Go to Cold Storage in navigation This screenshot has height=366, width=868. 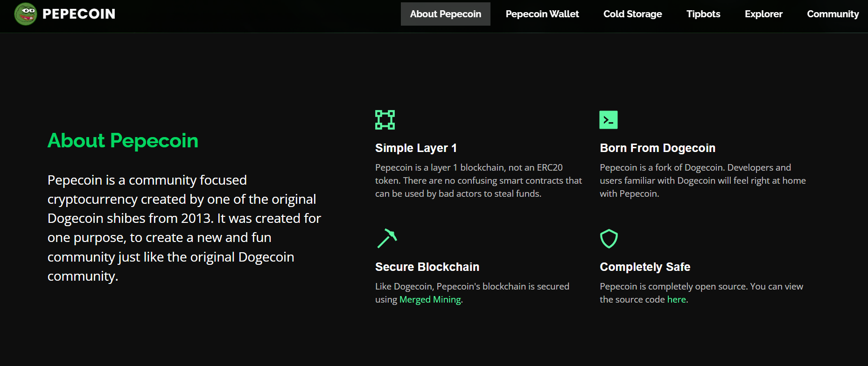pos(633,14)
